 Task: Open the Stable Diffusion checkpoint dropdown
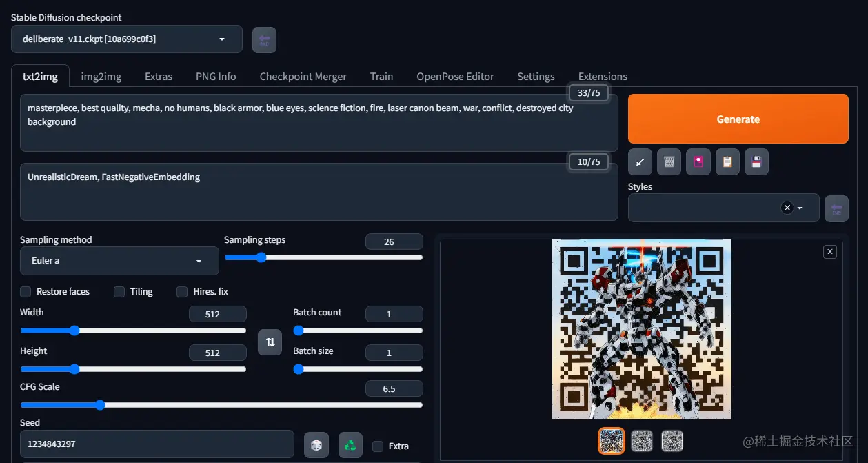pos(127,39)
